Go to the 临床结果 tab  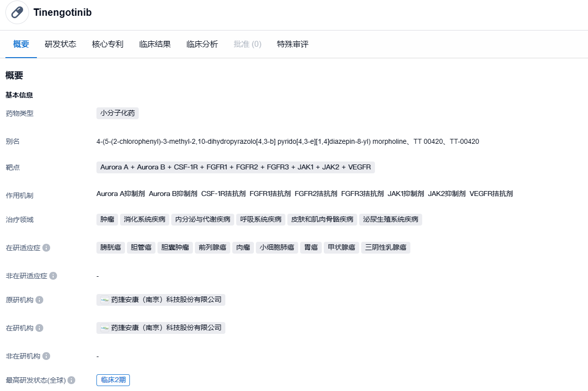[155, 44]
